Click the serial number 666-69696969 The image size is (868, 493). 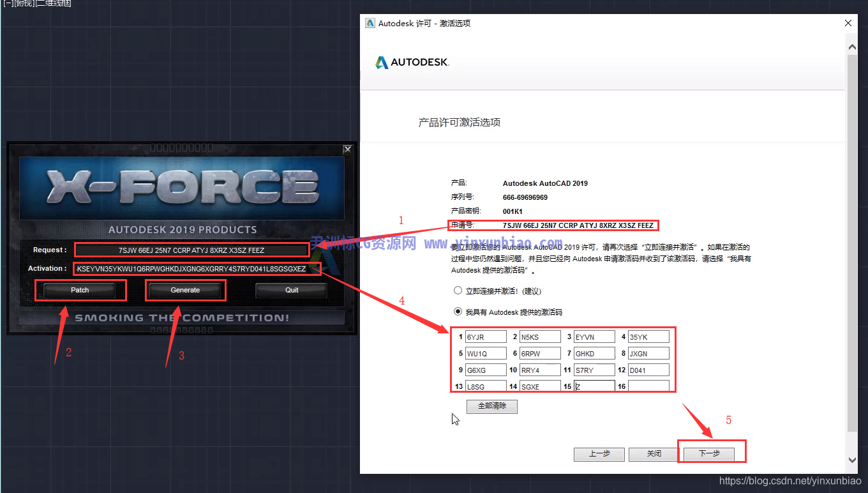(x=525, y=197)
